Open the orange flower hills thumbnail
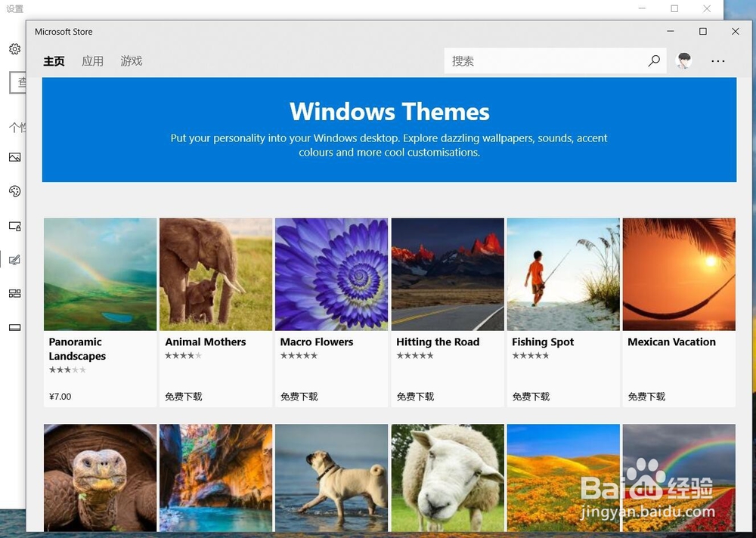 click(x=563, y=478)
